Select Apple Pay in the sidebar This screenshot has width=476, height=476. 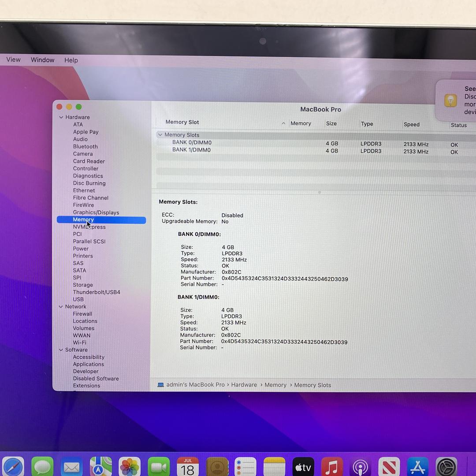pyautogui.click(x=86, y=132)
